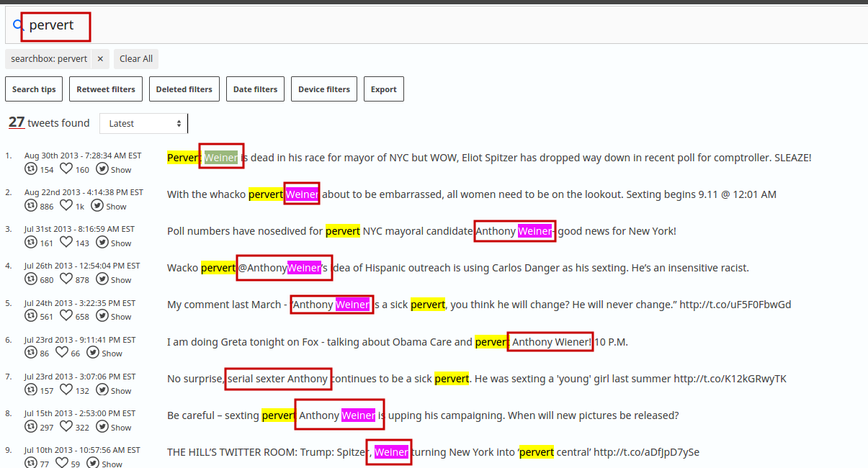Click heart icon with 1k likes
The height and width of the screenshot is (468, 868).
click(66, 205)
